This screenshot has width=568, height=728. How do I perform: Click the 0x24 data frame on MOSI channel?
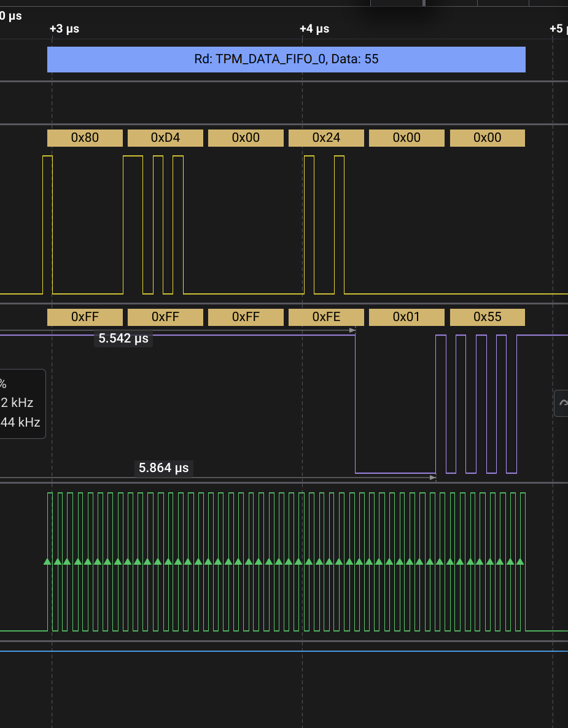[326, 137]
